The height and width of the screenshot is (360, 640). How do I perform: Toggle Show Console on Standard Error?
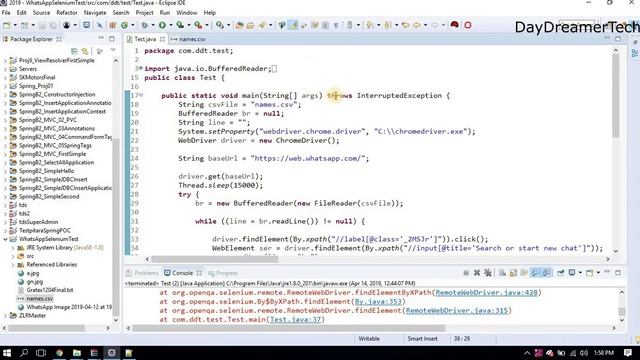(546, 273)
